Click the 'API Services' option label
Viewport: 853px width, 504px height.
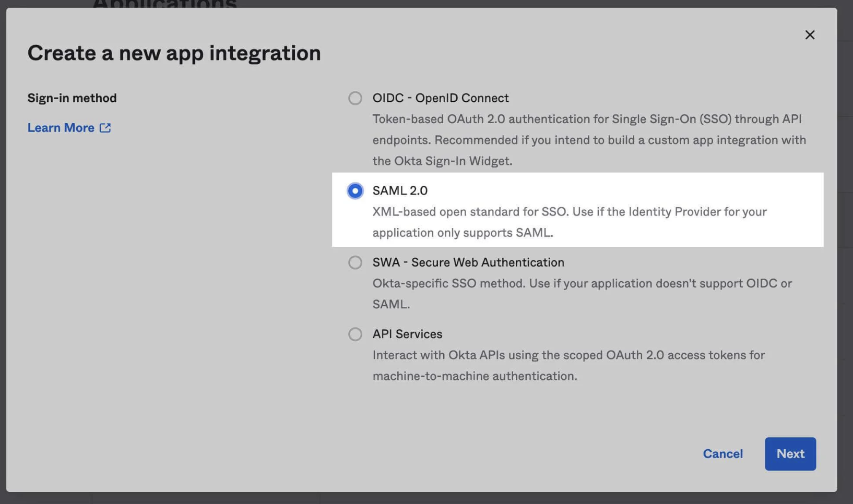click(407, 334)
